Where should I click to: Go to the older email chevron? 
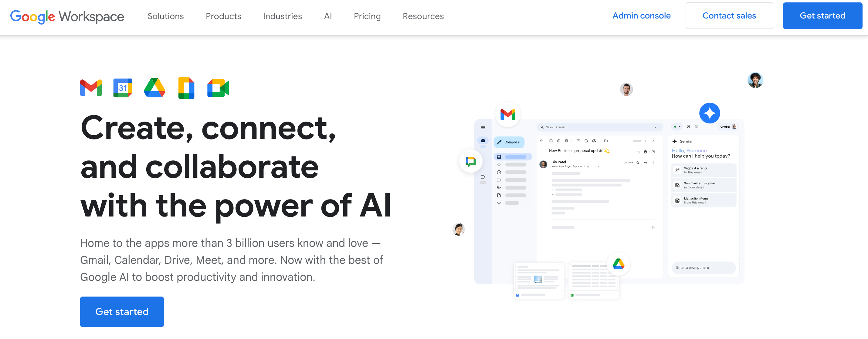(x=653, y=141)
